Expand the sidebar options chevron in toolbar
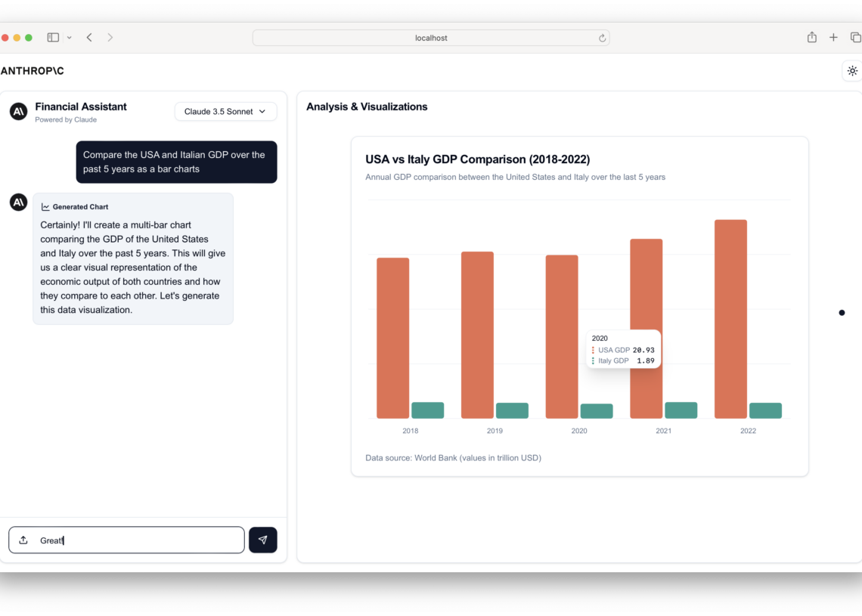The width and height of the screenshot is (862, 616). click(69, 38)
